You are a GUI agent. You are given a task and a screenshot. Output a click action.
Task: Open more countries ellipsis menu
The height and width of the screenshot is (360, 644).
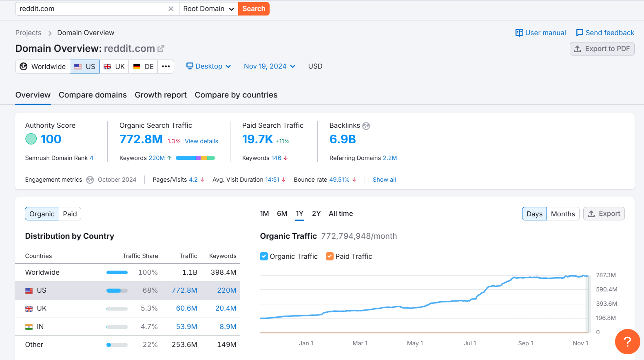click(x=166, y=67)
